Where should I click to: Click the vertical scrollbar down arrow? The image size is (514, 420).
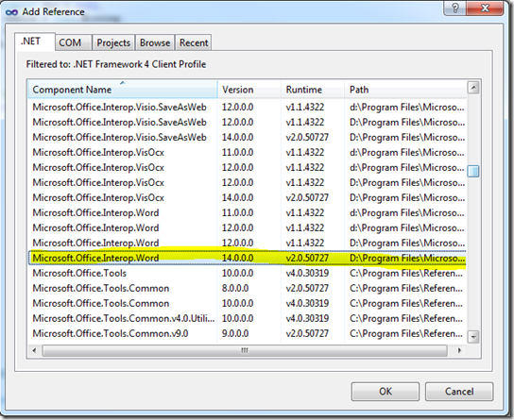click(473, 337)
